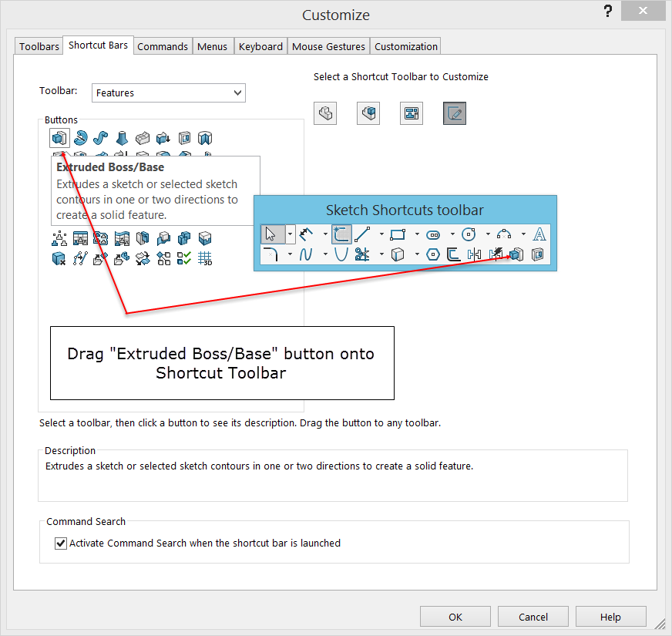Click the Lofted Boss/Base icon
Image resolution: width=672 pixels, height=636 pixels.
pyautogui.click(x=122, y=138)
